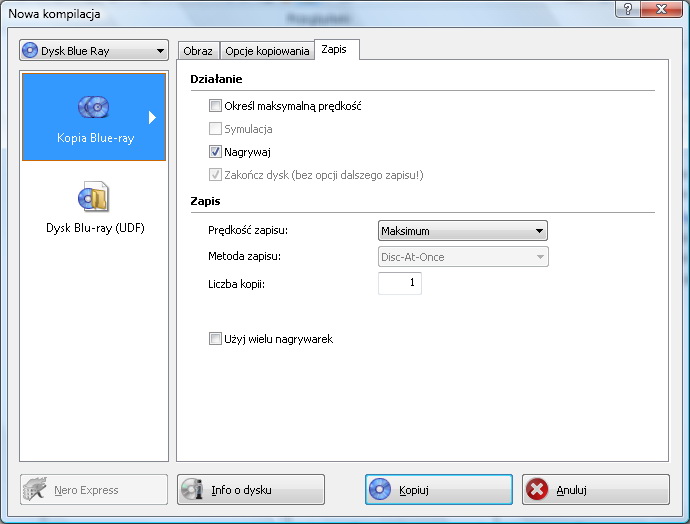
Task: Uncheck the Nagrywaj checkbox
Action: click(215, 152)
